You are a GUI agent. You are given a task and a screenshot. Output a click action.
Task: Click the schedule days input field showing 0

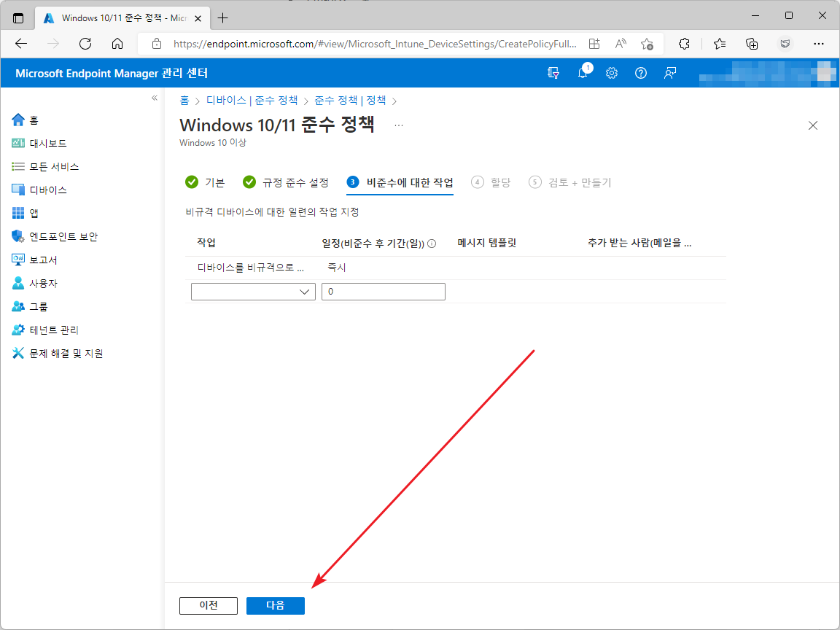pyautogui.click(x=383, y=292)
